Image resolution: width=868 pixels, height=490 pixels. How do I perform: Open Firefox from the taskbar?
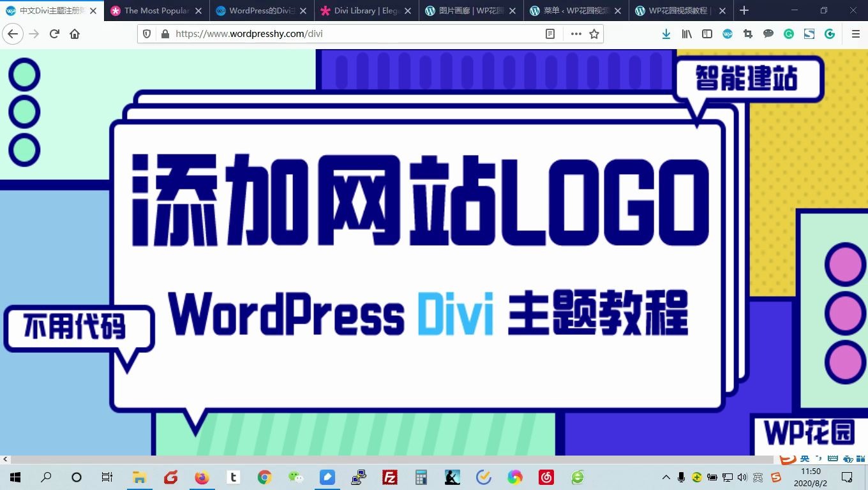tap(202, 477)
